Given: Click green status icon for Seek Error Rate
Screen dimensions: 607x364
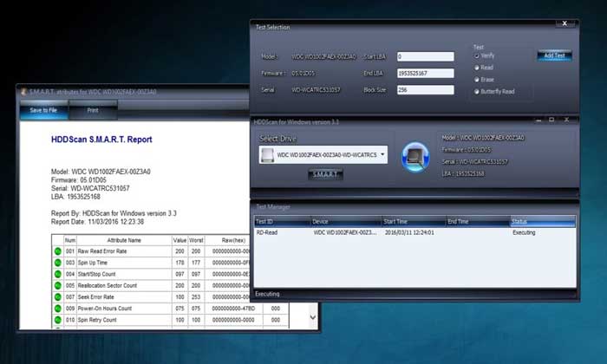Looking at the screenshot, I should pos(57,296).
